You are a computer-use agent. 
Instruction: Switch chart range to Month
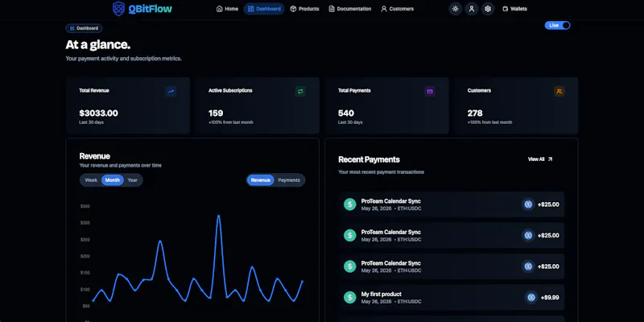click(113, 180)
